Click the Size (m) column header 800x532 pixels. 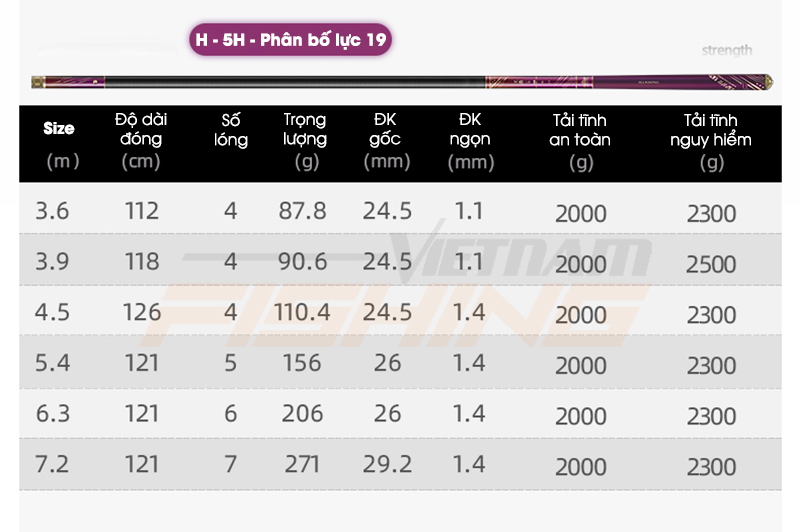60,144
